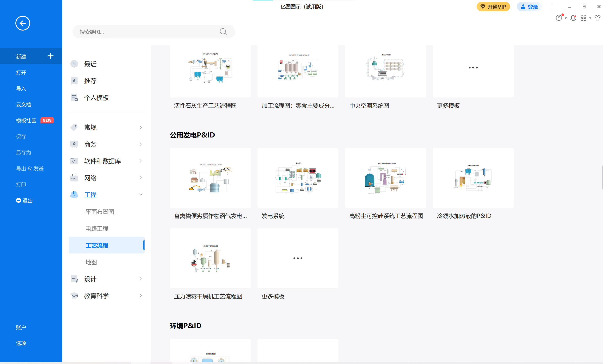Click the 教育科学 graduation cap icon
Screen dimensions: 603x364
74,296
